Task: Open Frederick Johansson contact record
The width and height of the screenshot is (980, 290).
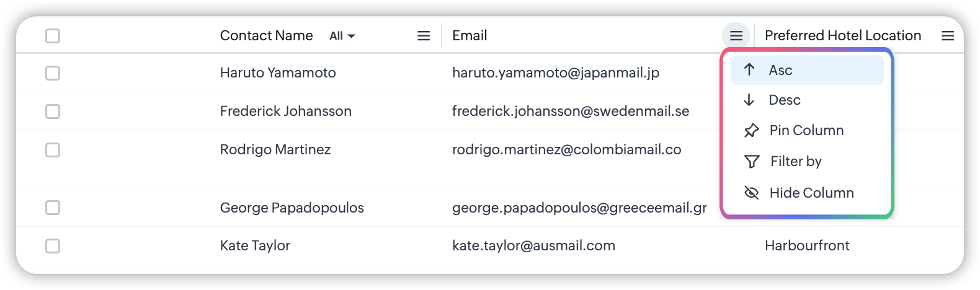Action: click(285, 112)
